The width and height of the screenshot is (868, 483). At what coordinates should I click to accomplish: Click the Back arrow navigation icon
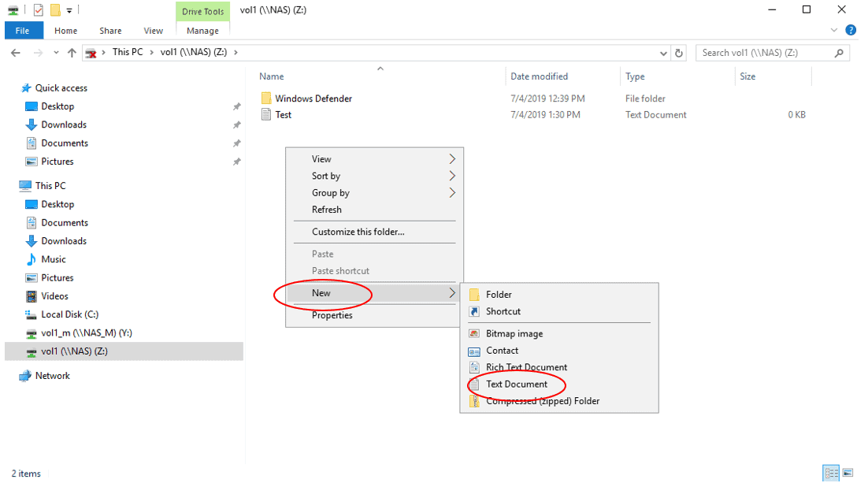tap(15, 53)
